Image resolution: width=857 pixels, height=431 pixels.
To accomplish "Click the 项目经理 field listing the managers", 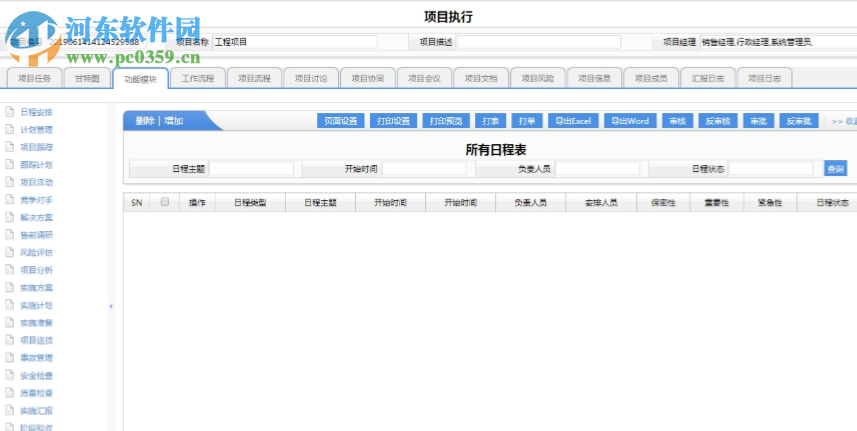I will pyautogui.click(x=778, y=42).
